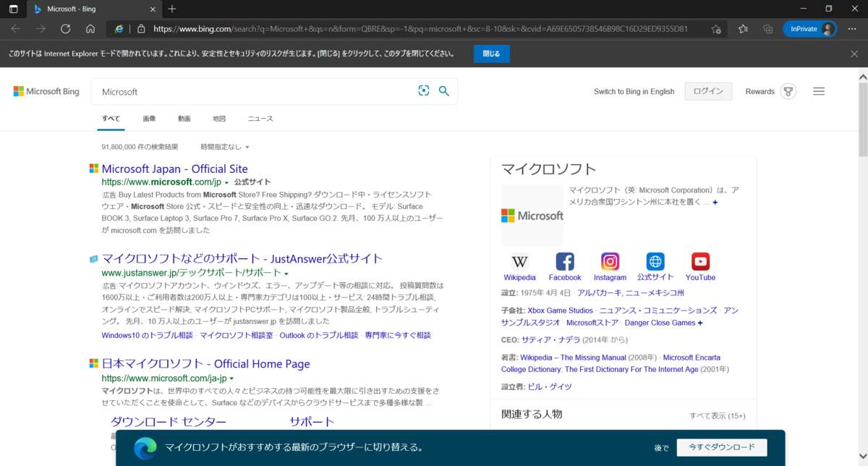Open マイクロソフトなどのサポート JustAnswer result

coord(242,258)
